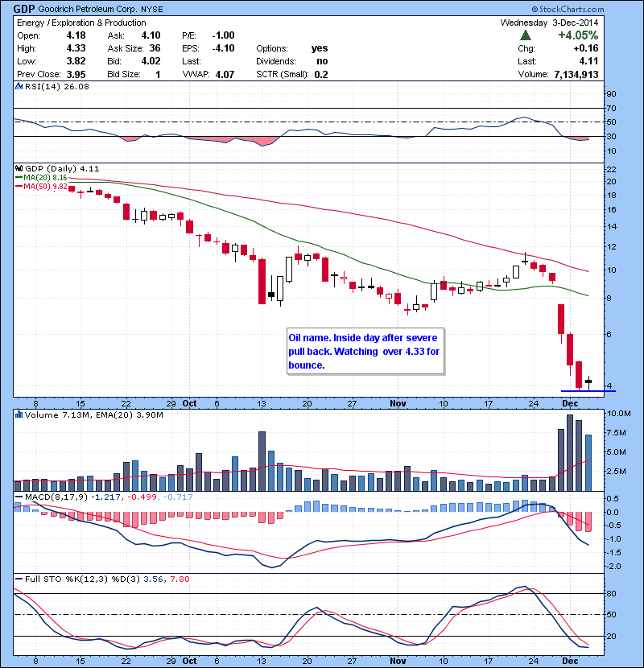Click the GDP (Daily) 4.11 chart label
The height and width of the screenshot is (668, 644).
[62, 169]
